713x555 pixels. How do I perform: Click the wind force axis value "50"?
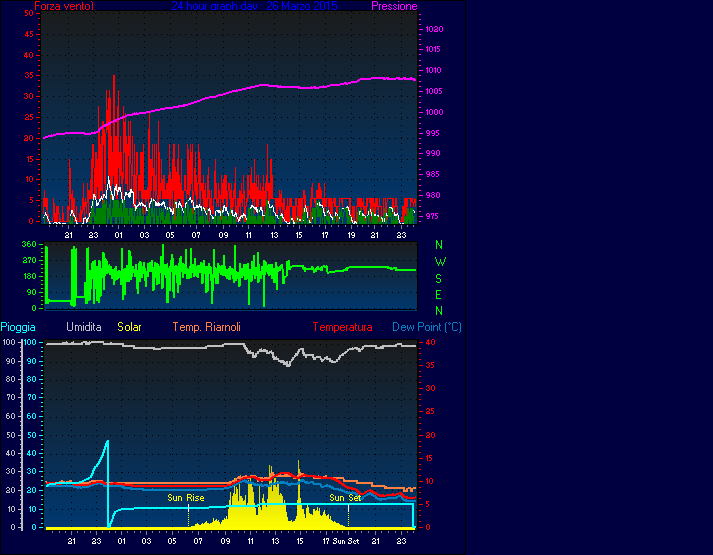[x=29, y=13]
